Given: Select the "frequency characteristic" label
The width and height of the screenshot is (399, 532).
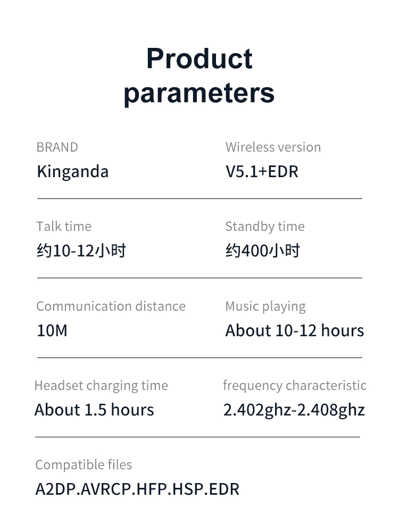Looking at the screenshot, I should pyautogui.click(x=294, y=386).
